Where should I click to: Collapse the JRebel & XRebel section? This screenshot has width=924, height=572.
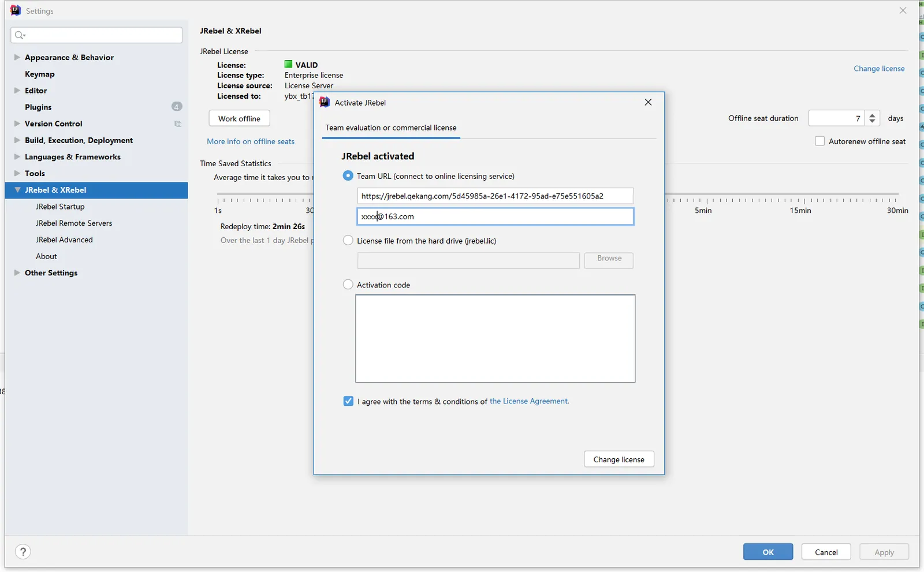click(x=17, y=190)
